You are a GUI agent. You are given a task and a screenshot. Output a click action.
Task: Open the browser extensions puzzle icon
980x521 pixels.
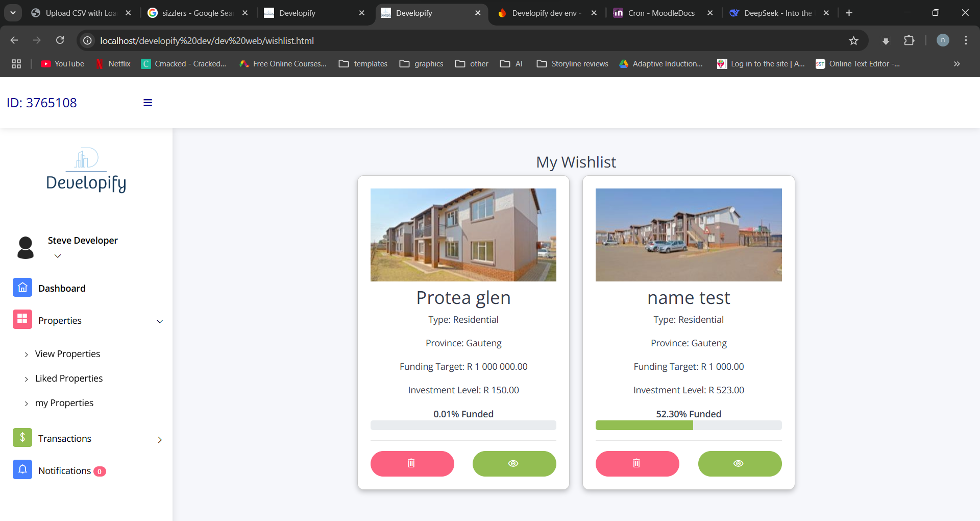point(909,41)
